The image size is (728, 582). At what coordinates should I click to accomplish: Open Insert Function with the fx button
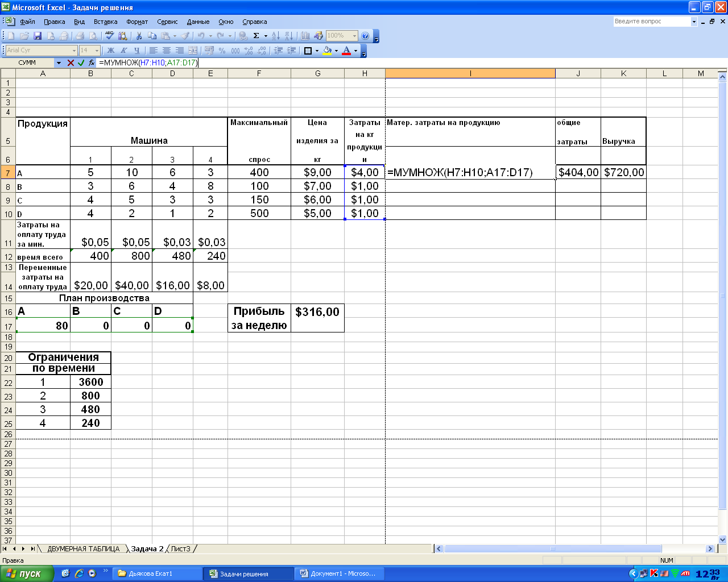pos(92,63)
